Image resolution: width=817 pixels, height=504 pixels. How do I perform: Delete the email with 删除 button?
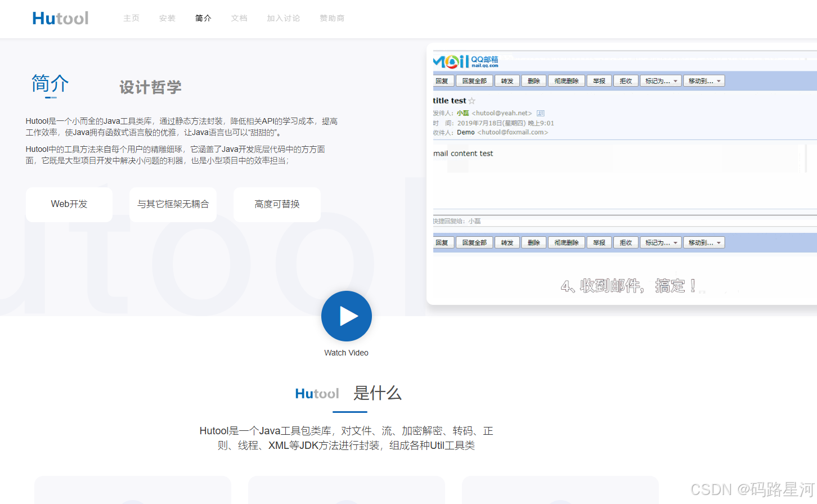tap(533, 80)
